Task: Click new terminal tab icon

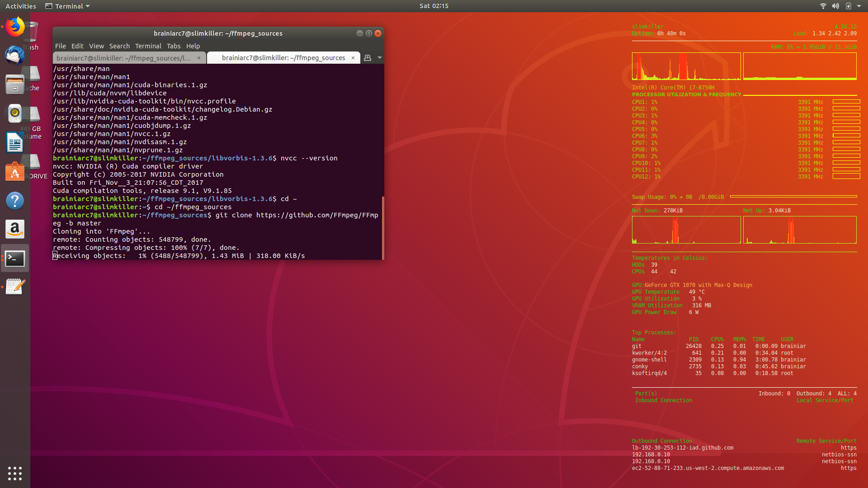Action: (368, 58)
